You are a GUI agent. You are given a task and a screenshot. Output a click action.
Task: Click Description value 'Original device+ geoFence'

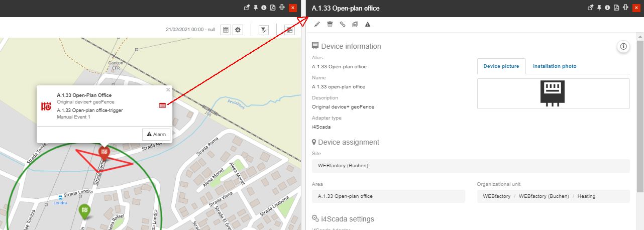(x=343, y=106)
